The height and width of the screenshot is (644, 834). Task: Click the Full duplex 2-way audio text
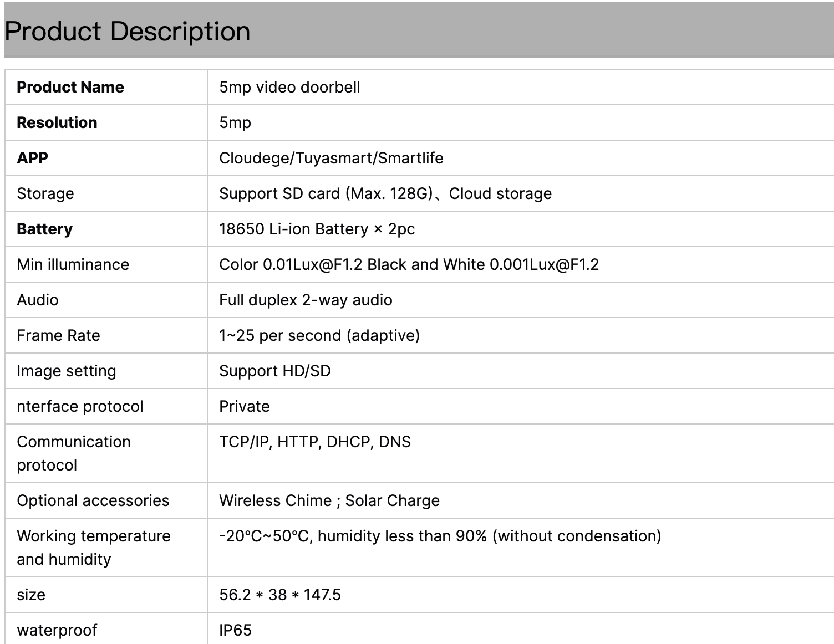[306, 300]
